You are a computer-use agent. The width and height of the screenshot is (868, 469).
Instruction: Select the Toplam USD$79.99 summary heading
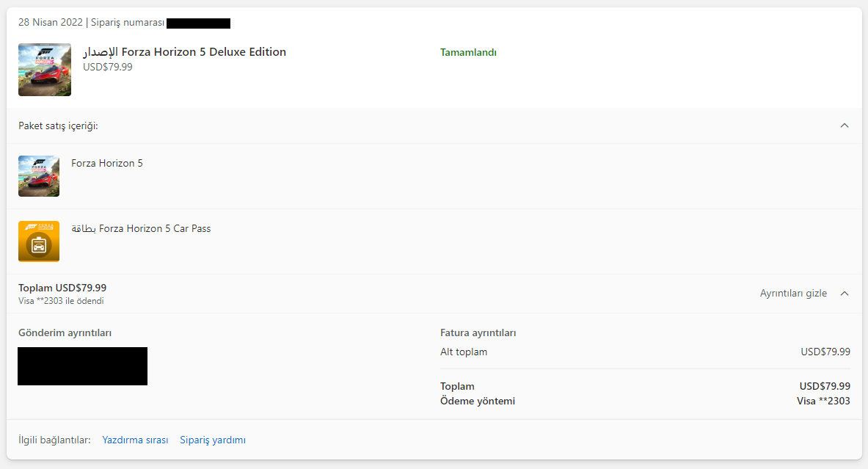pyautogui.click(x=62, y=288)
